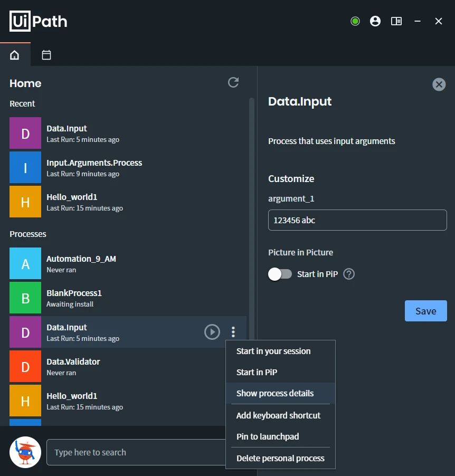The image size is (455, 476).
Task: Select the Automation_9_AM process
Action: [x=128, y=263]
